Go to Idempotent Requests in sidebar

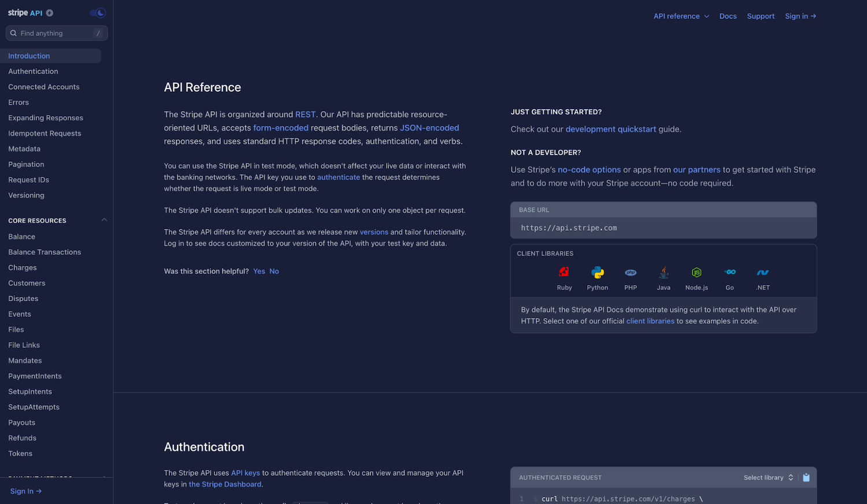(x=45, y=134)
